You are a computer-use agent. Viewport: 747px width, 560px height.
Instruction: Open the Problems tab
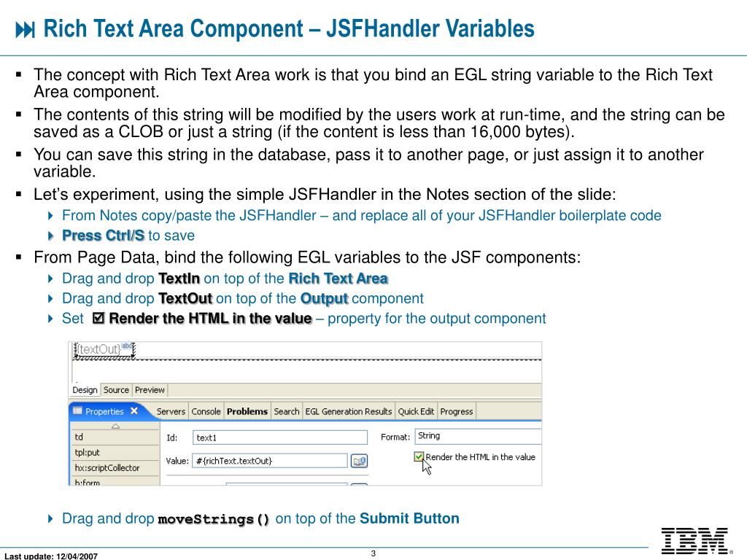click(x=247, y=411)
